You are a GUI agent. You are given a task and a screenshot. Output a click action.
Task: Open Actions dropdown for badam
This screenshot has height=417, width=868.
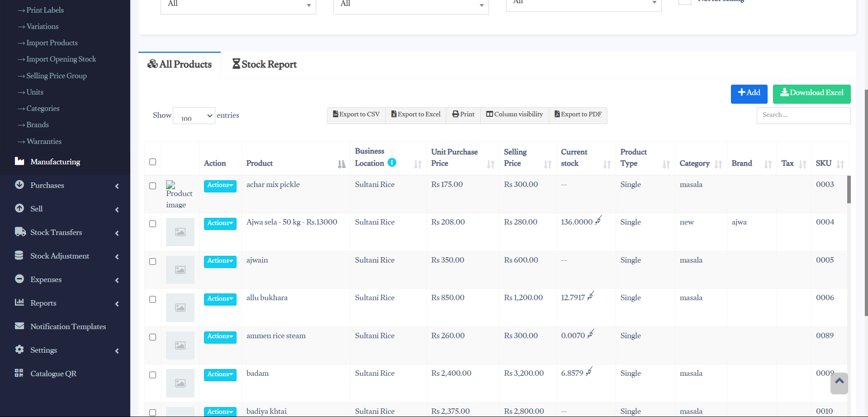click(x=220, y=375)
